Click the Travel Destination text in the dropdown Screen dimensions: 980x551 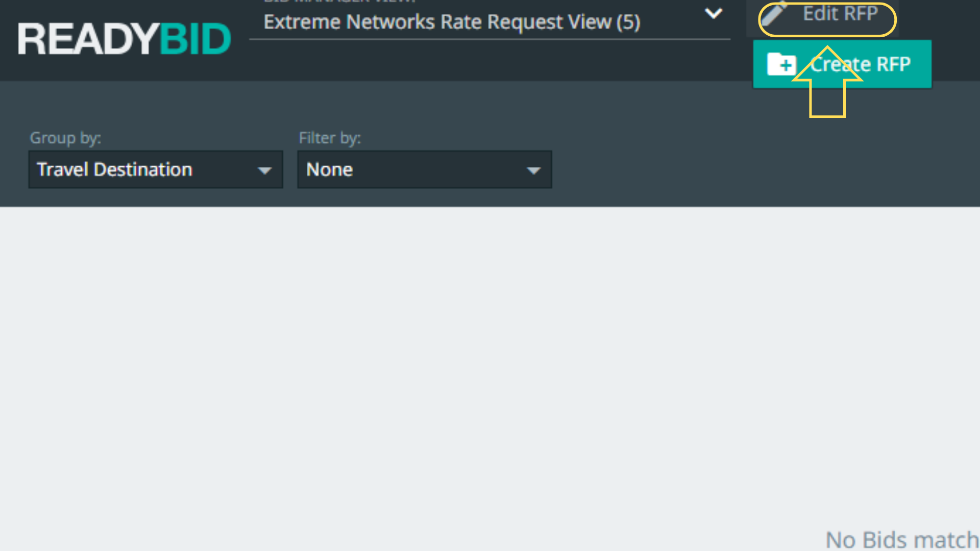[x=115, y=169]
